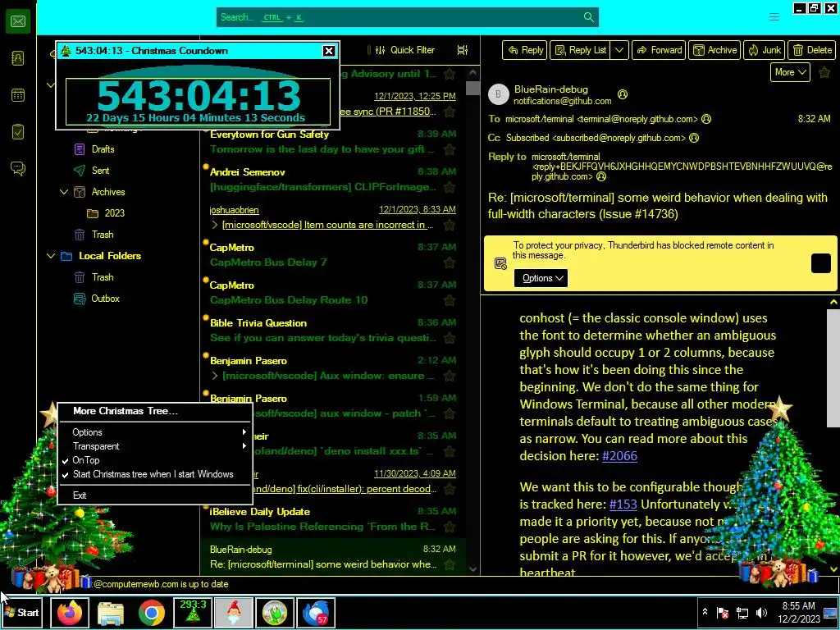The image size is (840, 630).
Task: Collapse the Archives folder
Action: [x=64, y=192]
